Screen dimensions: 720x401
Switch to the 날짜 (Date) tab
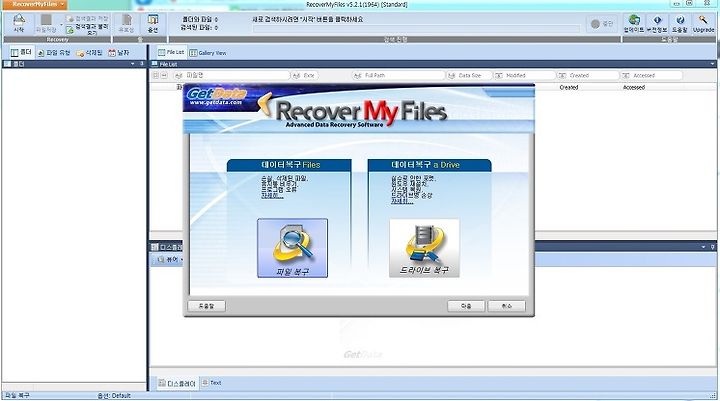click(119, 53)
